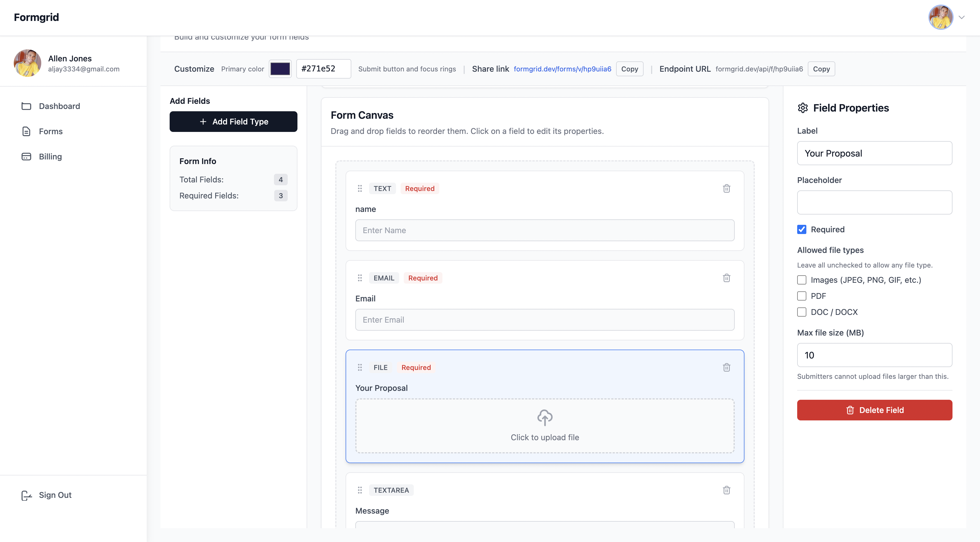Grab the drag handle of the EMAIL field
This screenshot has height=542, width=980.
(360, 278)
